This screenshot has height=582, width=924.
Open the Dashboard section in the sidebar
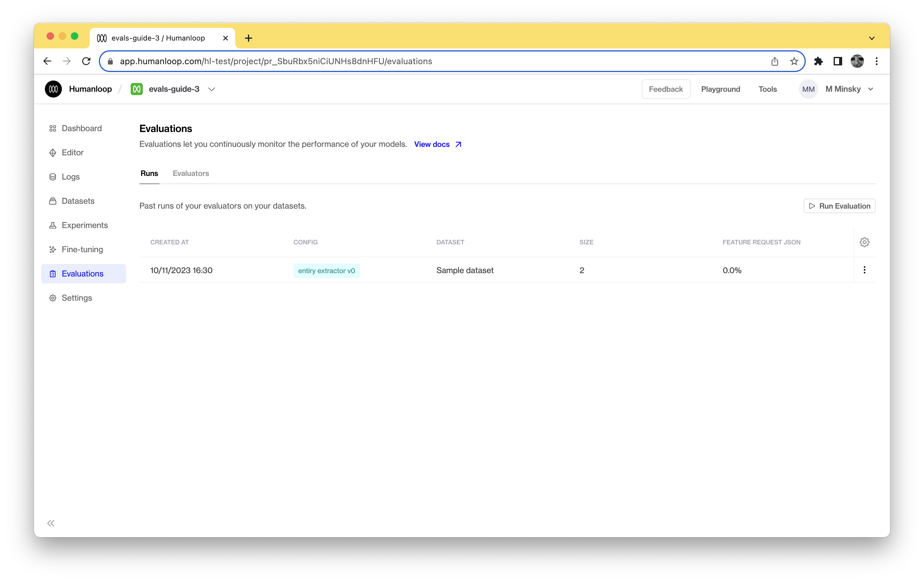click(x=81, y=128)
